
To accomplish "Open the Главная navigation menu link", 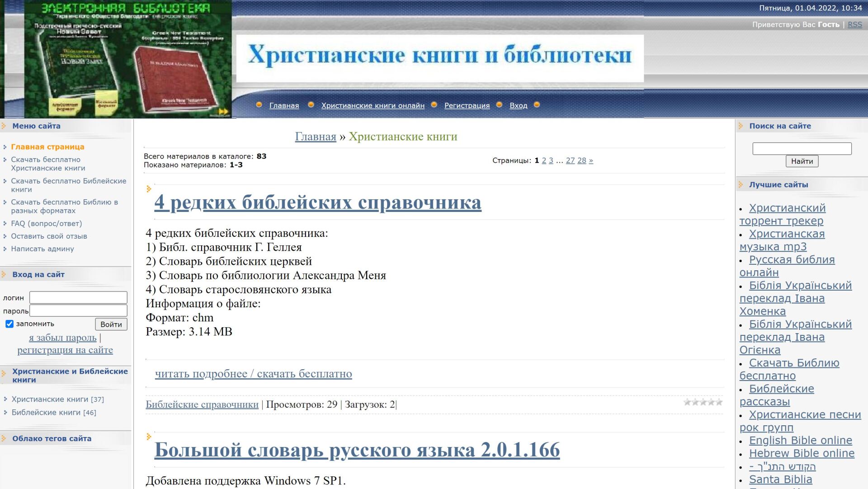I will tap(284, 105).
